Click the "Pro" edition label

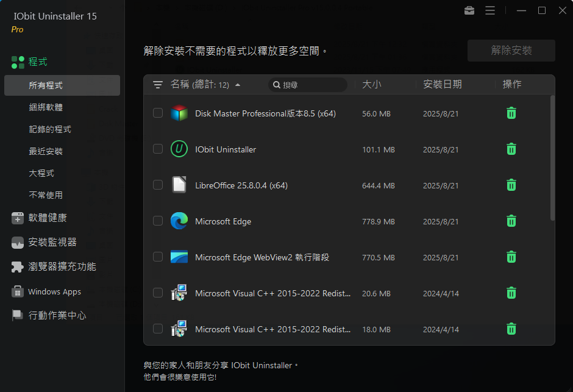[17, 30]
